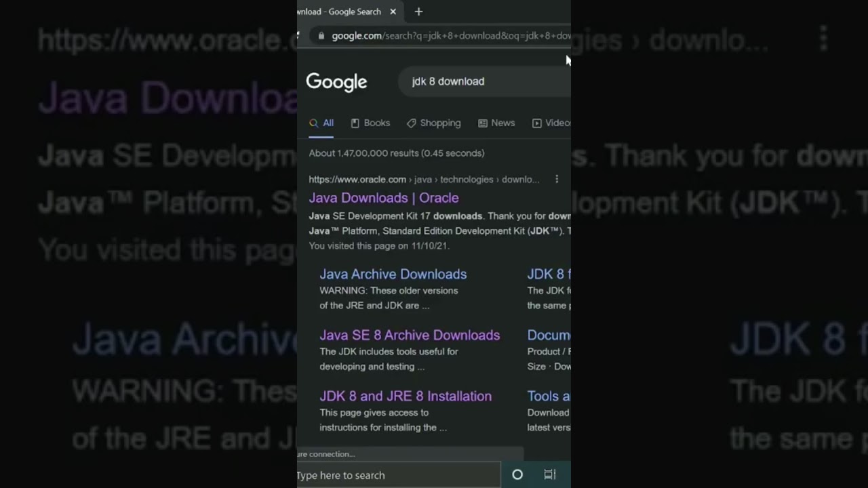Close the Google Search browser tab

393,12
